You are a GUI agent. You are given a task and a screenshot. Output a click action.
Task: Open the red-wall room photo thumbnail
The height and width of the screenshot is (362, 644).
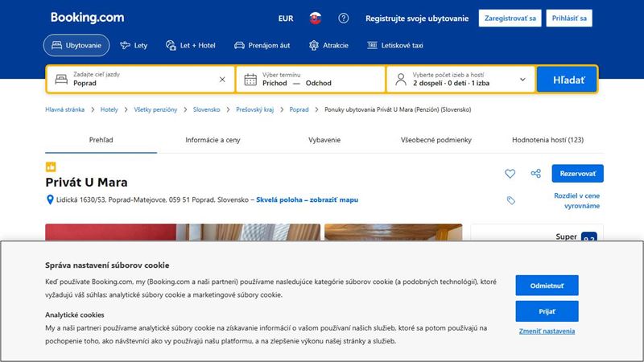point(183,232)
